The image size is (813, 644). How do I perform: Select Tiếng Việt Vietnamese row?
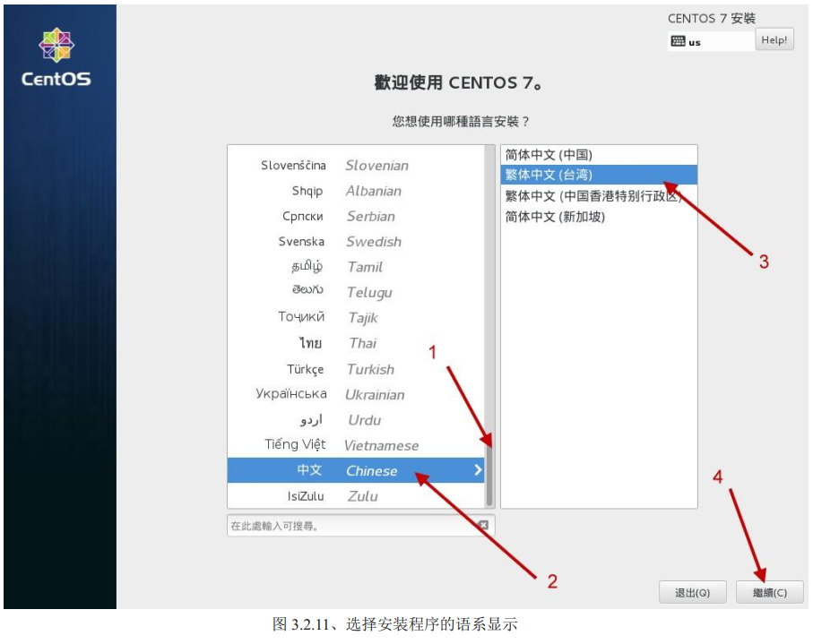356,445
